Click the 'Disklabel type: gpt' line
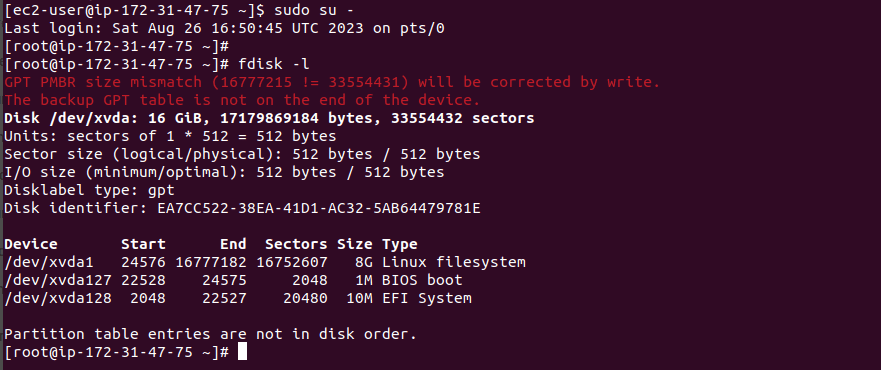The width and height of the screenshot is (881, 370). [x=89, y=190]
